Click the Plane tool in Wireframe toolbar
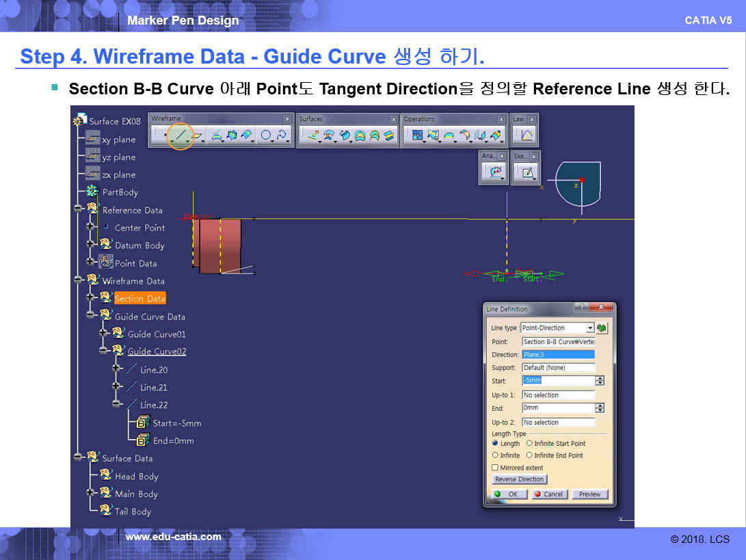This screenshot has width=746, height=560. pyautogui.click(x=198, y=135)
